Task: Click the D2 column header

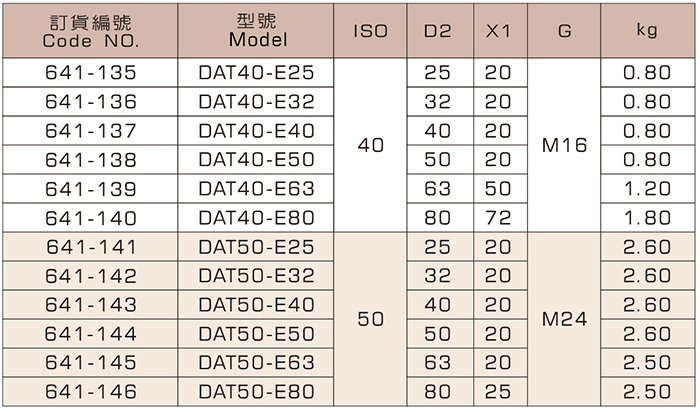Action: point(437,31)
